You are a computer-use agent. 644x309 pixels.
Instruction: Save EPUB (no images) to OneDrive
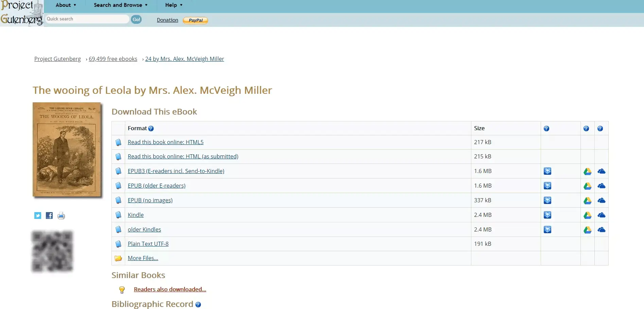point(601,201)
